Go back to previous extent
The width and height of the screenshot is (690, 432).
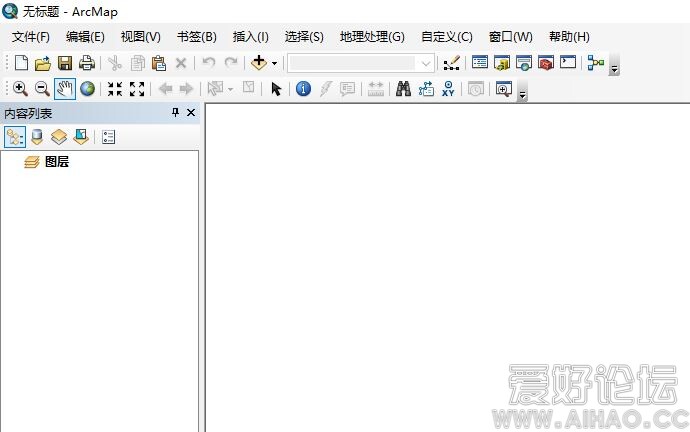click(165, 89)
